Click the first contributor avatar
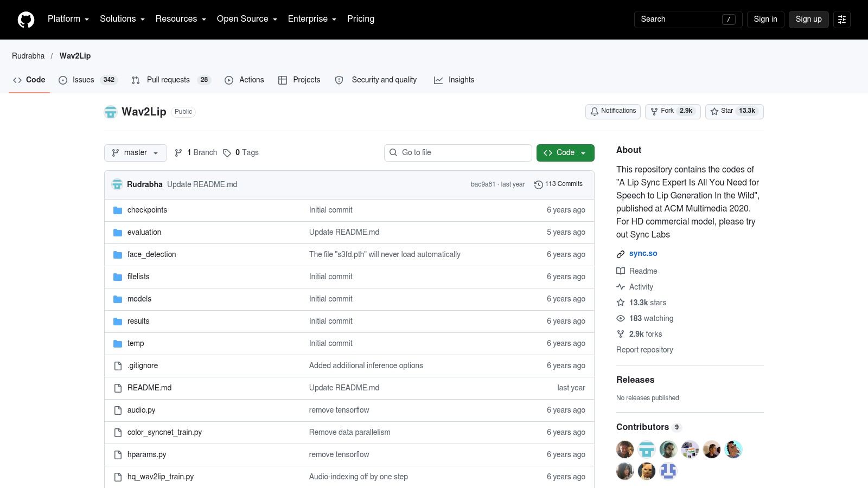 (625, 450)
